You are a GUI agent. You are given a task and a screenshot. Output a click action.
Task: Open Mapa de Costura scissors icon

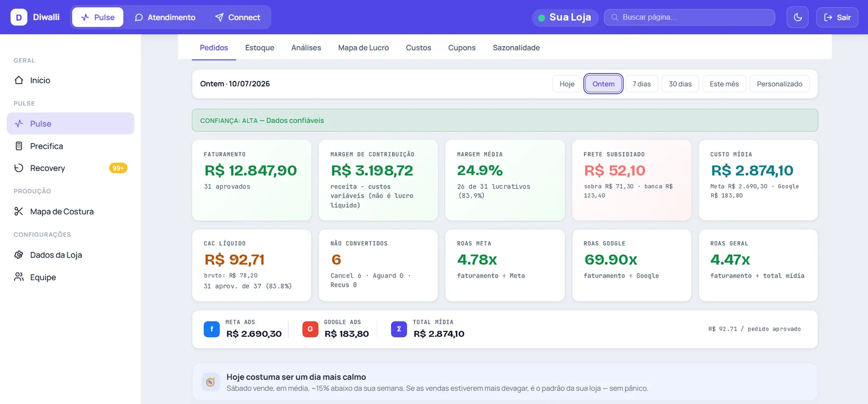point(19,212)
